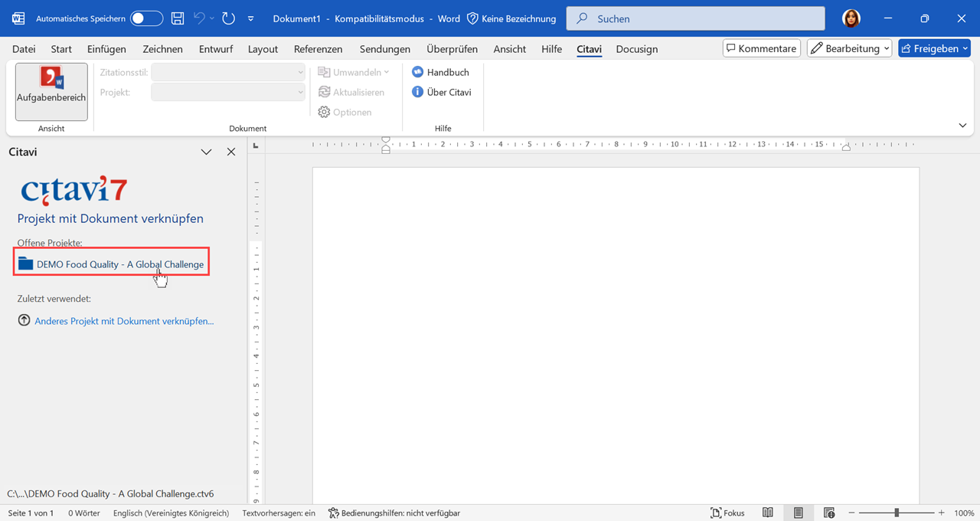
Task: Open the Bearbeitung mode dropdown
Action: pyautogui.click(x=849, y=48)
